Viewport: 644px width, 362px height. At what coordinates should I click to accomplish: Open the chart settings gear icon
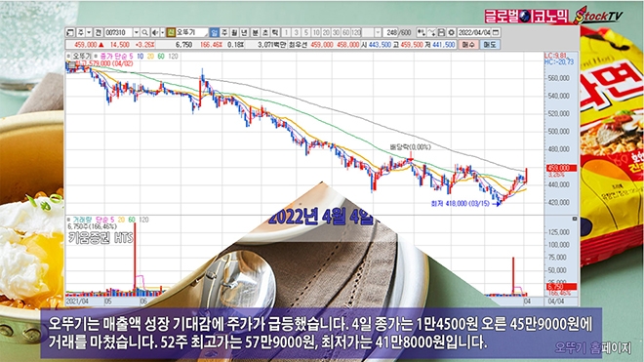[x=452, y=32]
